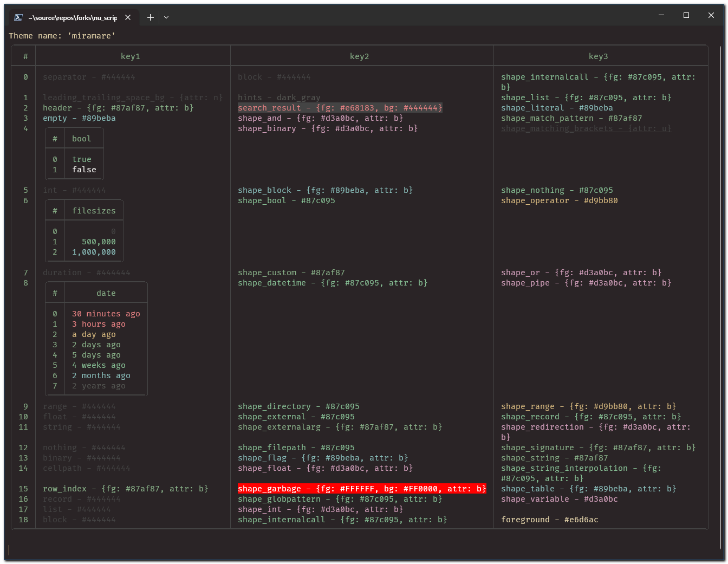728x564 pixels.
Task: Click the 'filesizes' nested table header
Action: 94,211
